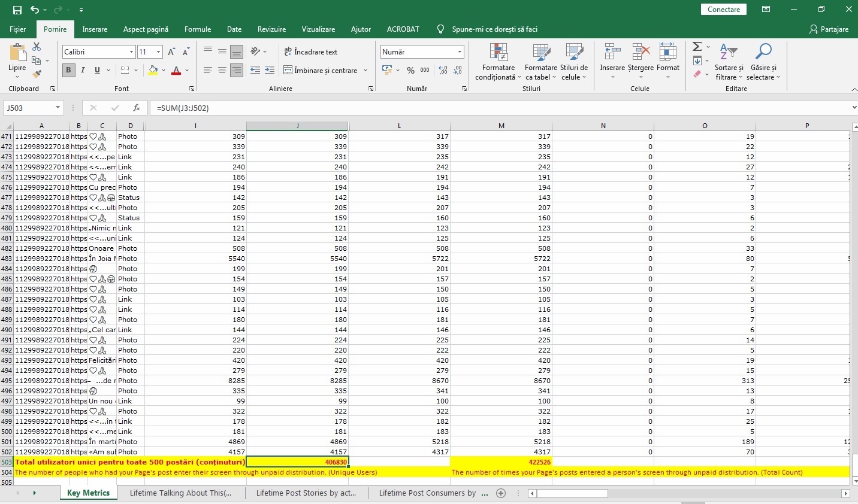858x504 pixels.
Task: Click the Save icon in the title bar
Action: [x=17, y=10]
